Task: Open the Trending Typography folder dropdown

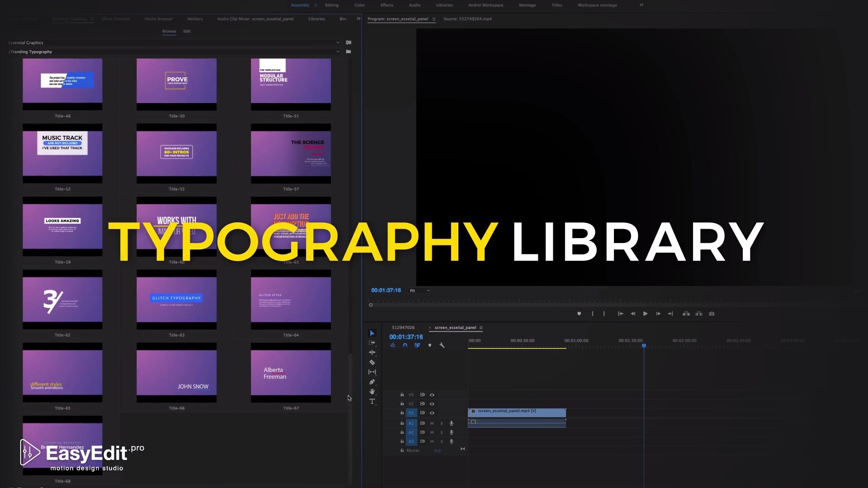Action: (338, 52)
